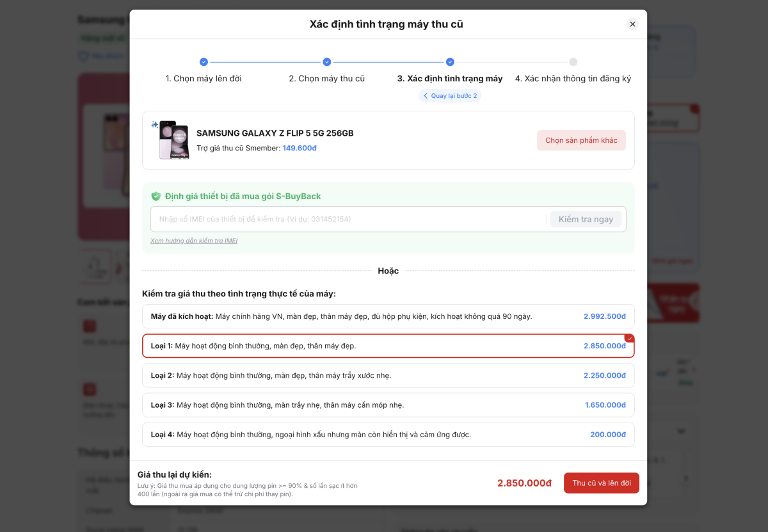
Task: Click the Kiểm tra ngay button
Action: point(586,219)
